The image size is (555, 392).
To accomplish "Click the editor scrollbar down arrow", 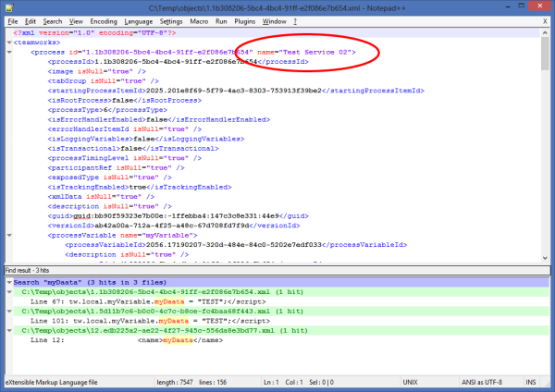I will [x=545, y=258].
